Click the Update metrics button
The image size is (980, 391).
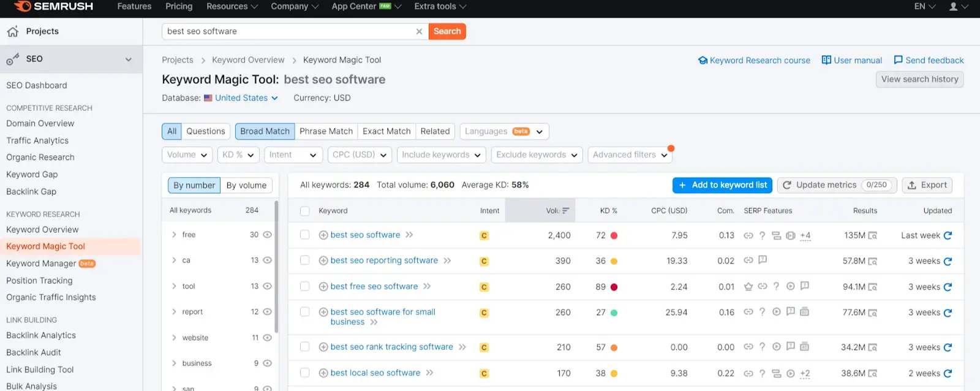tap(837, 185)
